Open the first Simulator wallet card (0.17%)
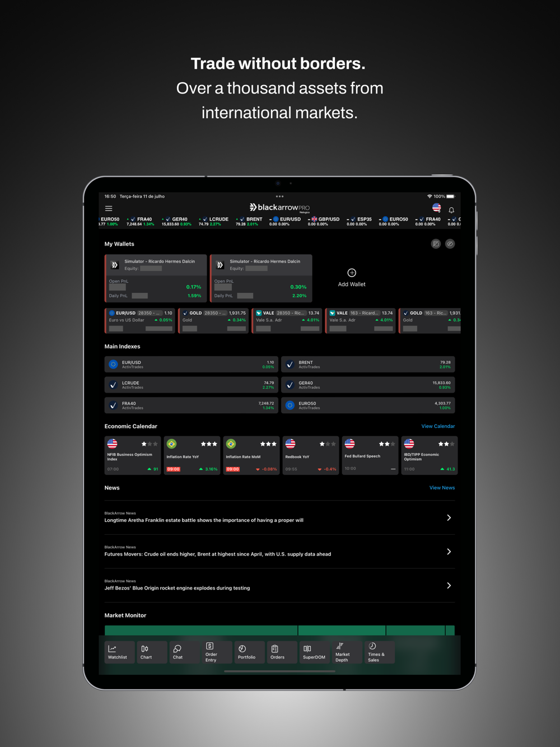This screenshot has height=747, width=560. 155,278
